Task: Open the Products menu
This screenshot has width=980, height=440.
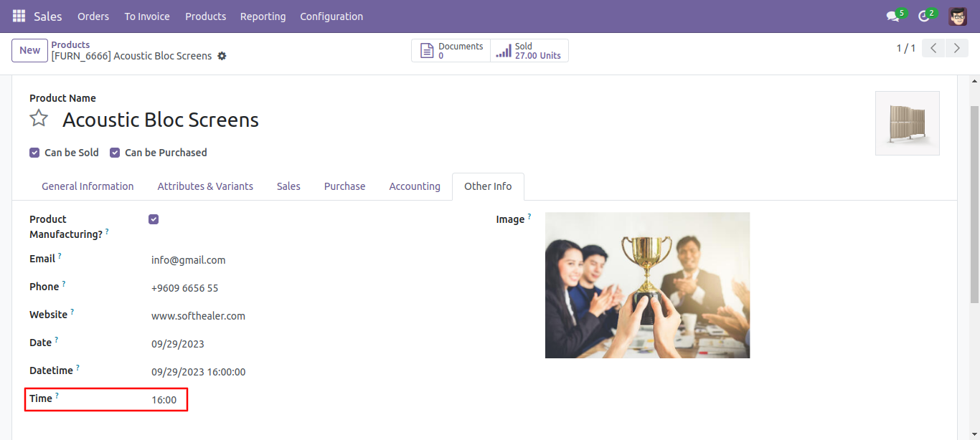Action: (205, 16)
